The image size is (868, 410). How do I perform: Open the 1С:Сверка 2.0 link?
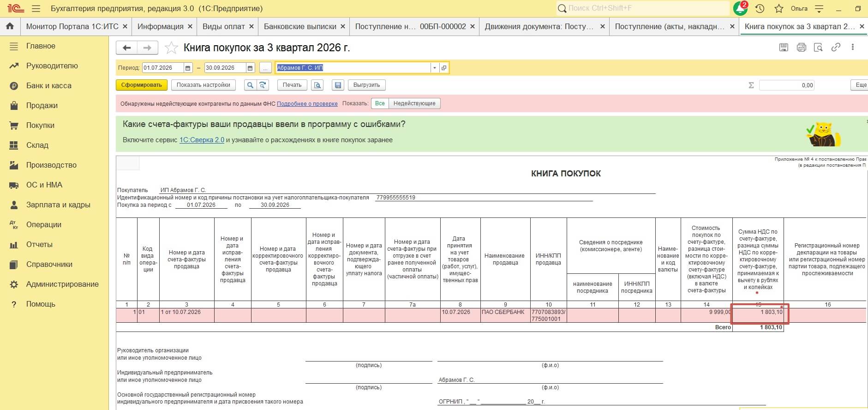[202, 140]
